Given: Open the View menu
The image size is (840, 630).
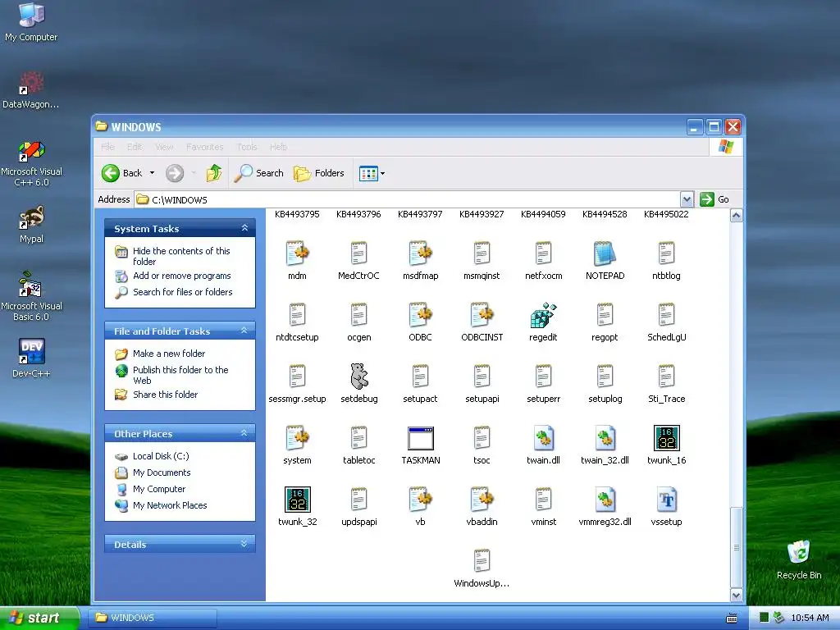Looking at the screenshot, I should point(164,147).
